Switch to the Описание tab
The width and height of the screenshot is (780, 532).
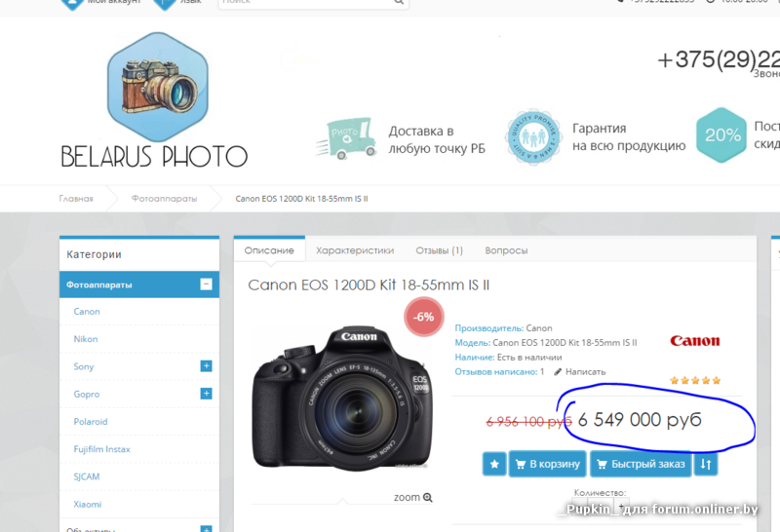(x=269, y=250)
